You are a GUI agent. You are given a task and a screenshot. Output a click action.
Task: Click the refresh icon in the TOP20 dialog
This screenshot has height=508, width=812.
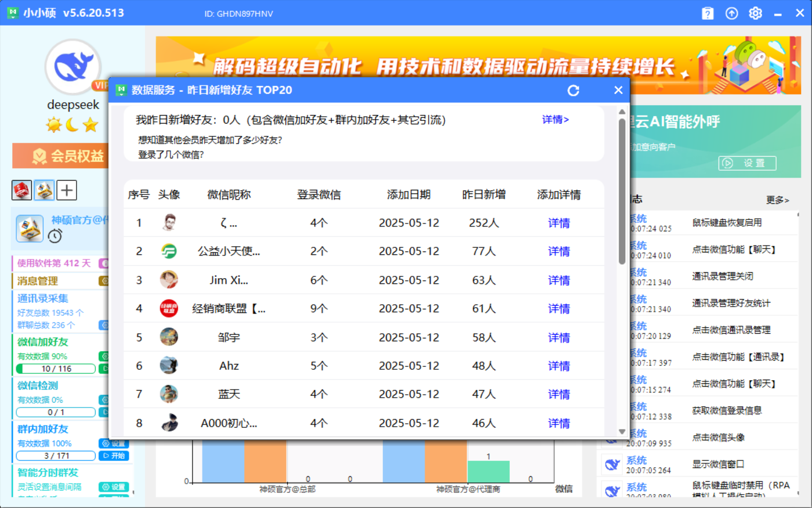tap(574, 90)
